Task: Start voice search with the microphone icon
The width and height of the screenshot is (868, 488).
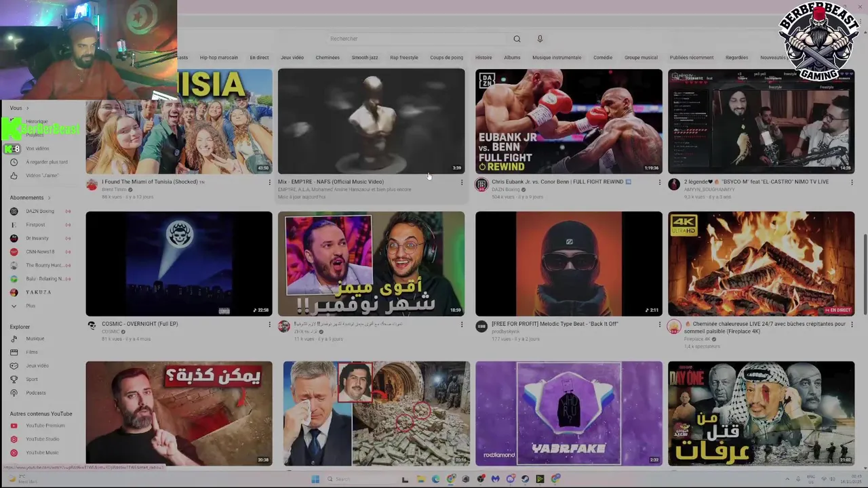Action: coord(540,39)
